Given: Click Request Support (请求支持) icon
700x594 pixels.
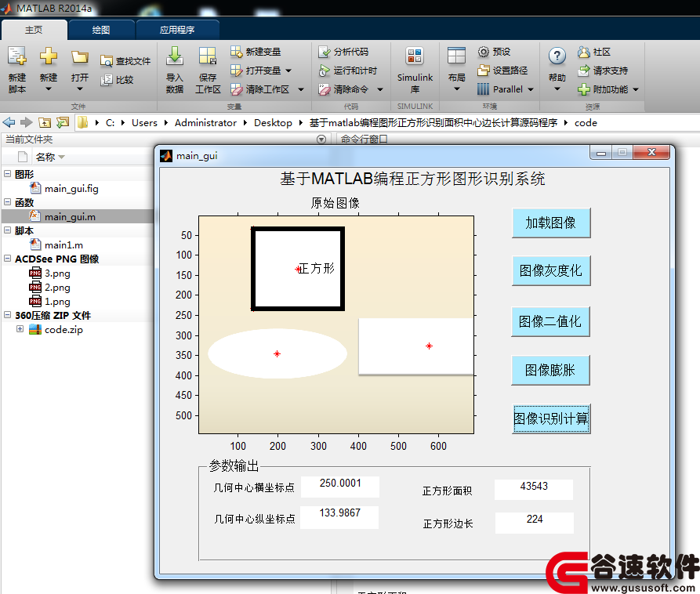Looking at the screenshot, I should click(583, 71).
